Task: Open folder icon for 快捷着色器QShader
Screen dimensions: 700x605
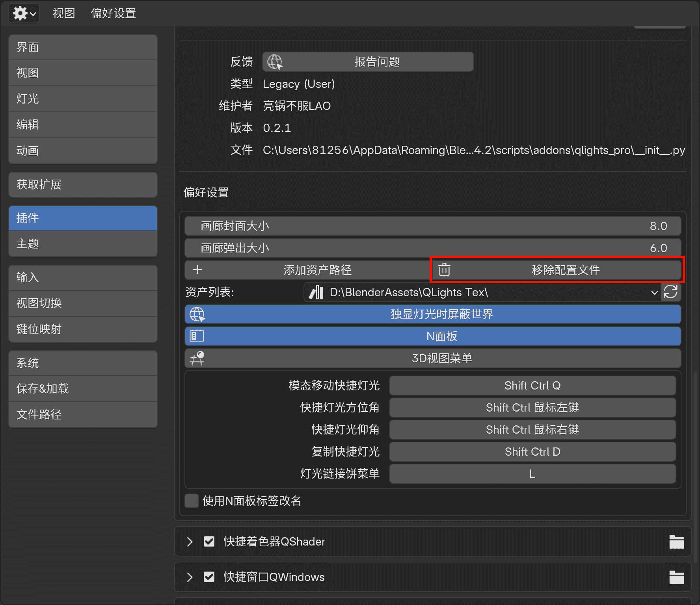Action: [676, 542]
